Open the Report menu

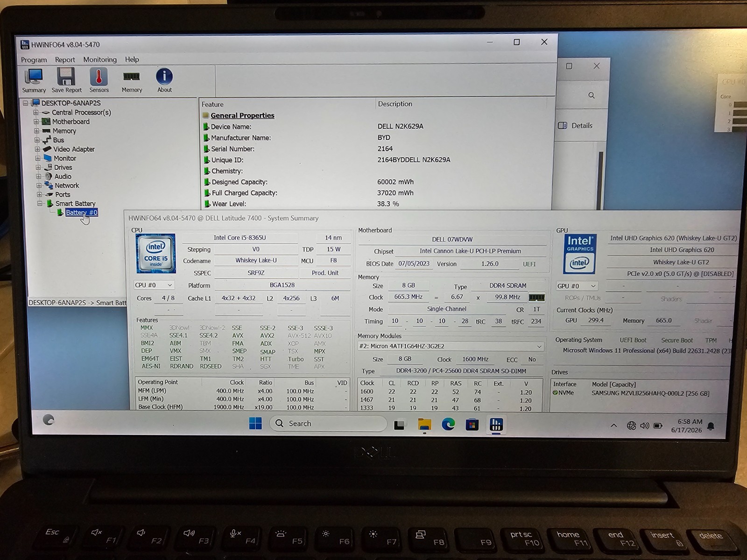point(65,60)
